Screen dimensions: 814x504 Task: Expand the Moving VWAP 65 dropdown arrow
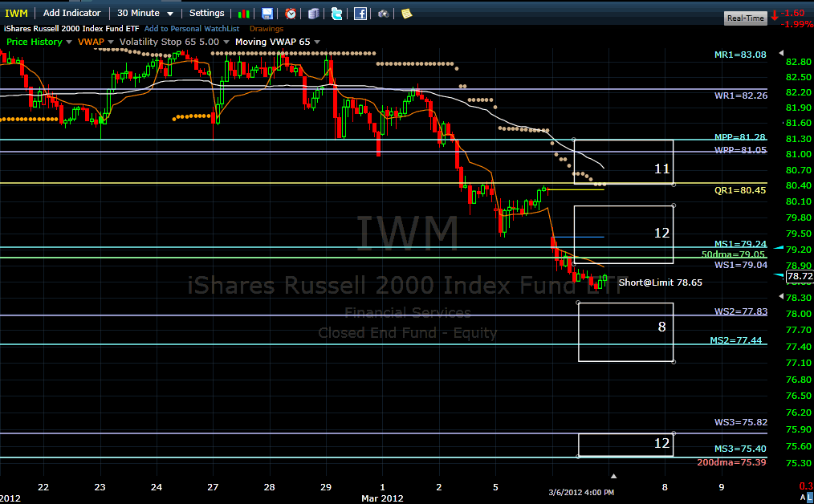coord(316,42)
